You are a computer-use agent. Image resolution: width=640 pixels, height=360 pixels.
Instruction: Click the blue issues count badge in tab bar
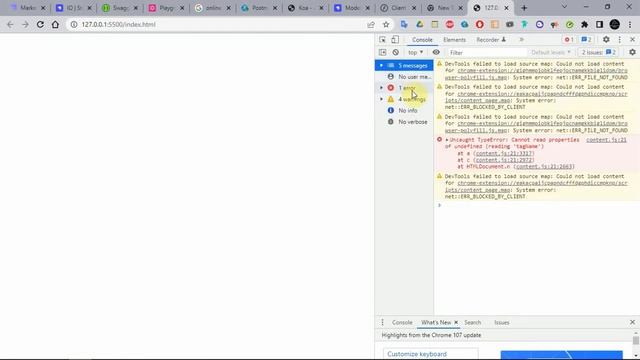point(587,40)
